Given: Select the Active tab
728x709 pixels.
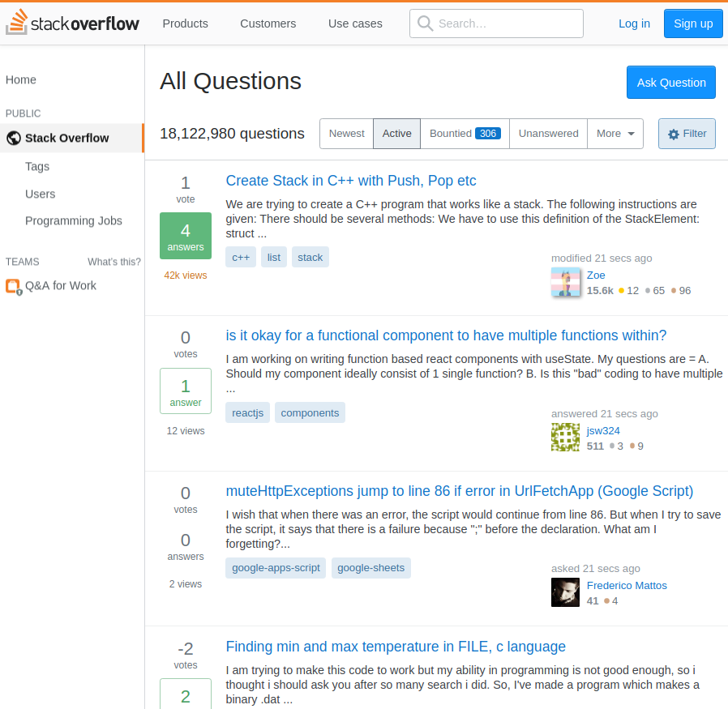Looking at the screenshot, I should coord(396,134).
